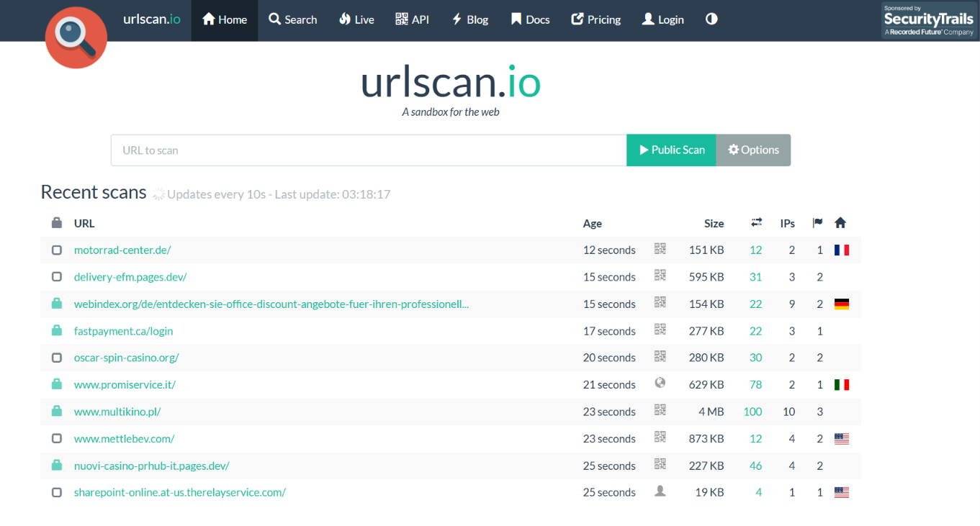Viewport: 980px width, 526px height.
Task: Click the French flag on motorrad-center.de row
Action: coord(842,250)
